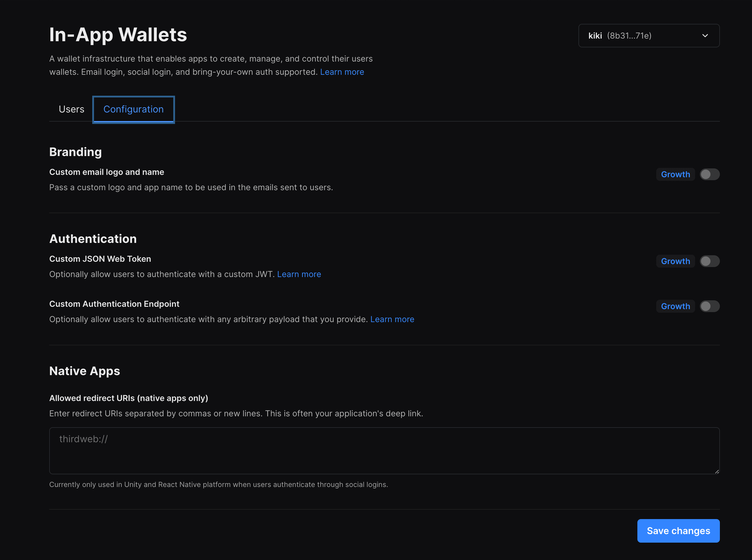Click the In-App Wallets page heading
This screenshot has height=560, width=752.
pyautogui.click(x=118, y=34)
